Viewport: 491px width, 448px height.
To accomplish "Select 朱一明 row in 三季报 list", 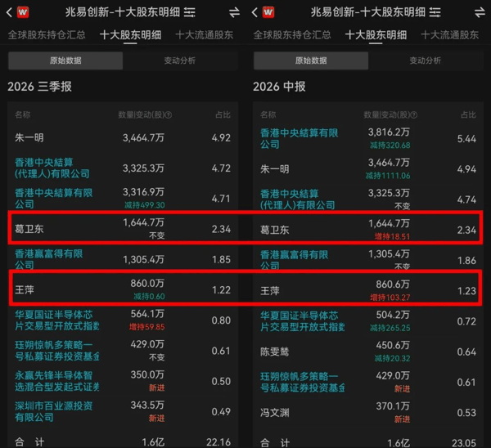I will 123,137.
